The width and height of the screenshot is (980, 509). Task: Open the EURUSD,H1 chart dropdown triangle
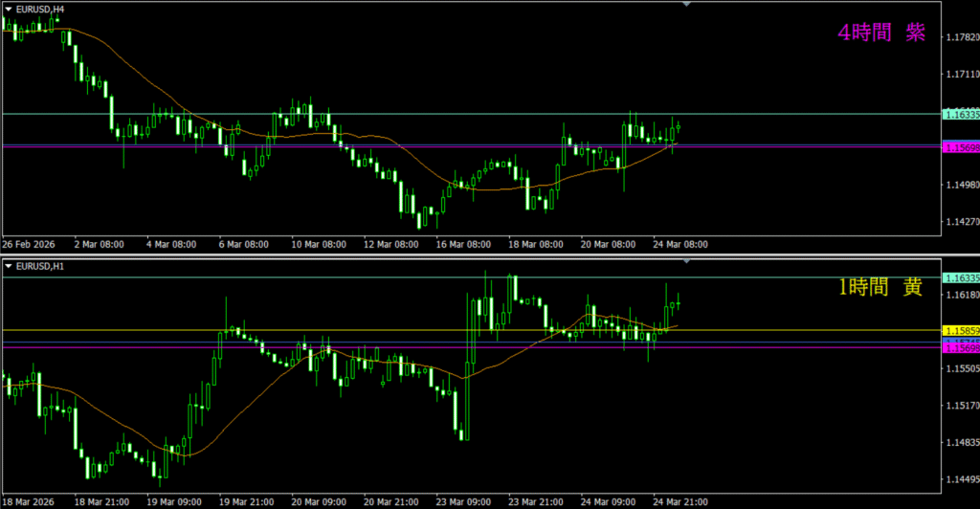[x=8, y=265]
